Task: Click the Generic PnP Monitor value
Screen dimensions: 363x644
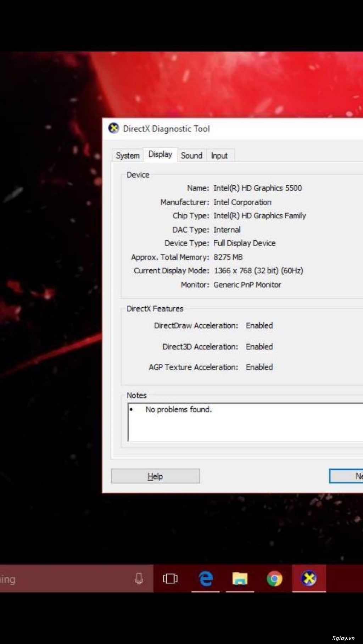Action: pyautogui.click(x=247, y=285)
